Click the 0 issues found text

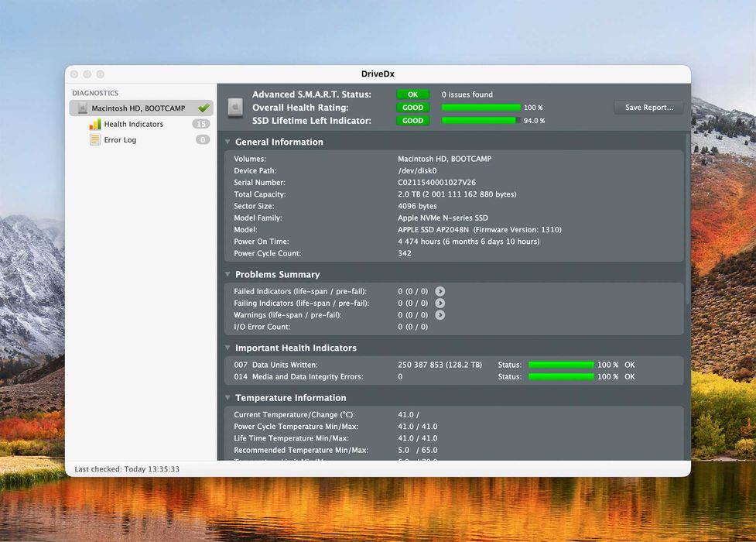click(467, 94)
